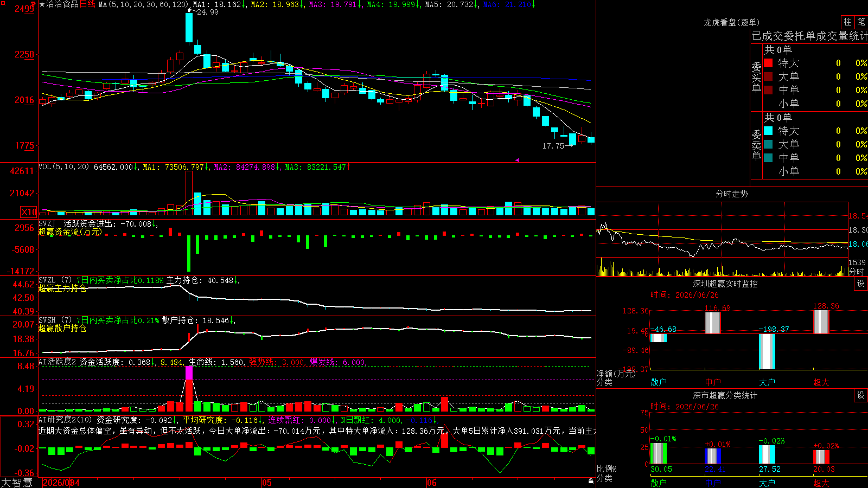This screenshot has width=868, height=488.
Task: Click the 7日内买卖净占比0.118% text
Action: [x=120, y=280]
